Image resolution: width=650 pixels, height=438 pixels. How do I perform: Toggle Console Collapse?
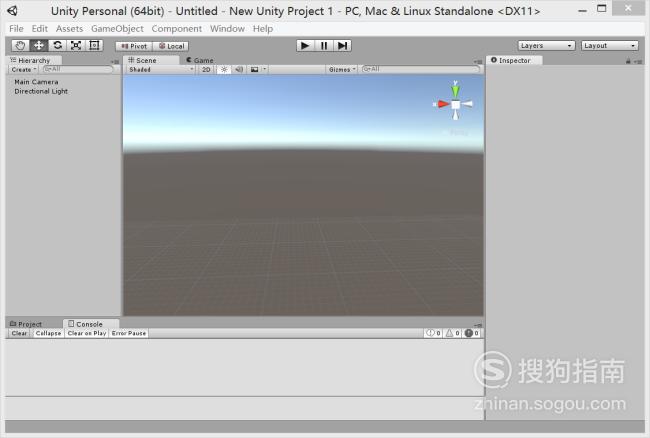pos(49,333)
